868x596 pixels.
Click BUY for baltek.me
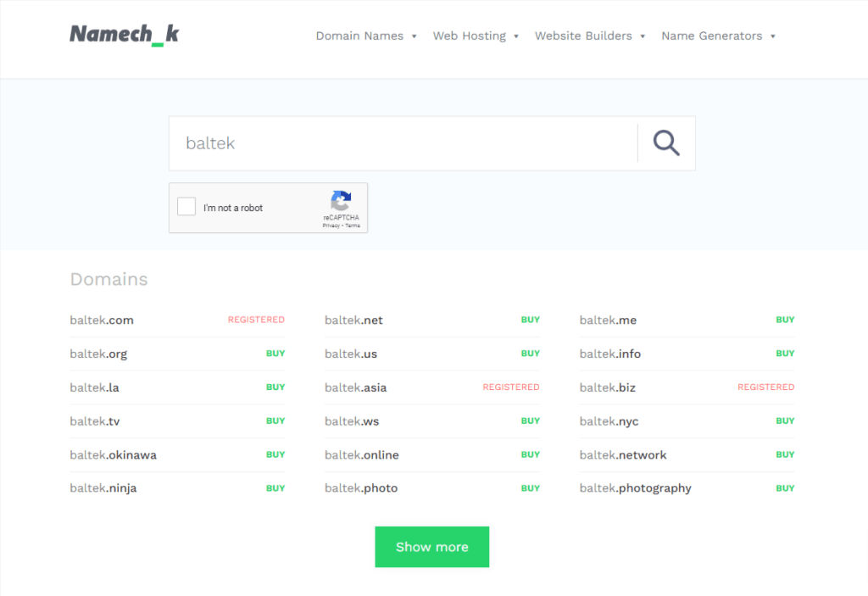click(785, 320)
